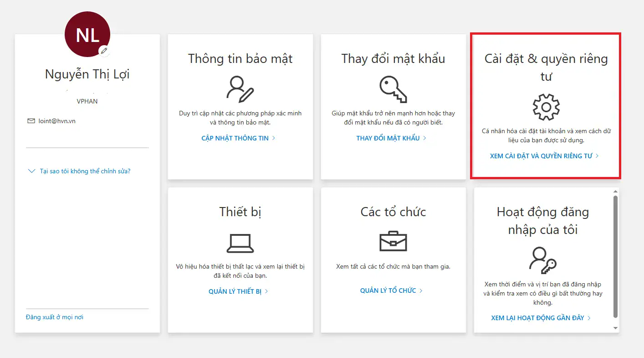Click the key icon for password change
This screenshot has height=358, width=644.
[393, 88]
